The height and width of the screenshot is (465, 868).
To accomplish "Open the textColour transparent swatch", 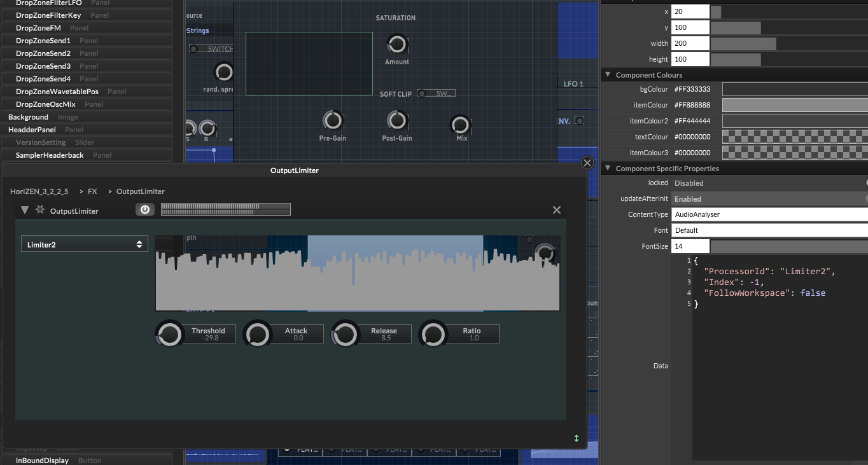I will (795, 137).
